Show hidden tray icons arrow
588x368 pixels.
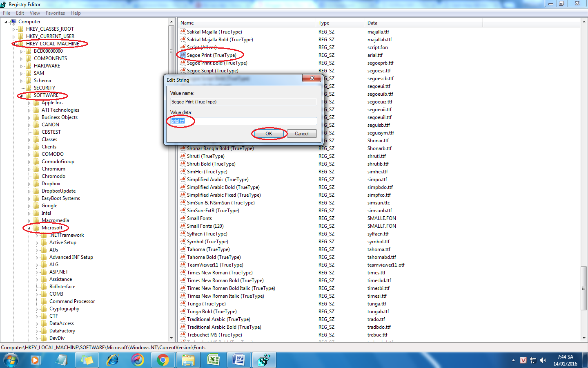(513, 360)
